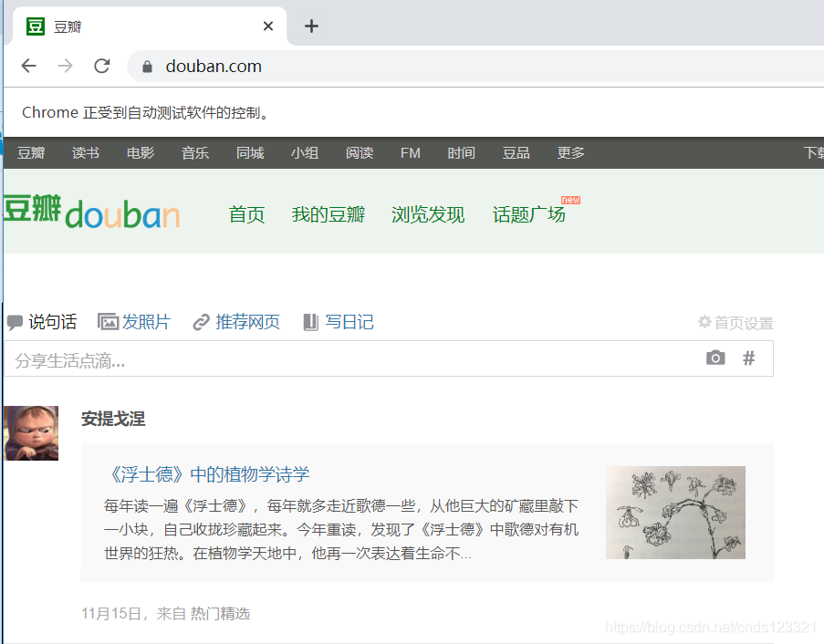Open a new browser tab
The height and width of the screenshot is (644, 824).
[311, 26]
